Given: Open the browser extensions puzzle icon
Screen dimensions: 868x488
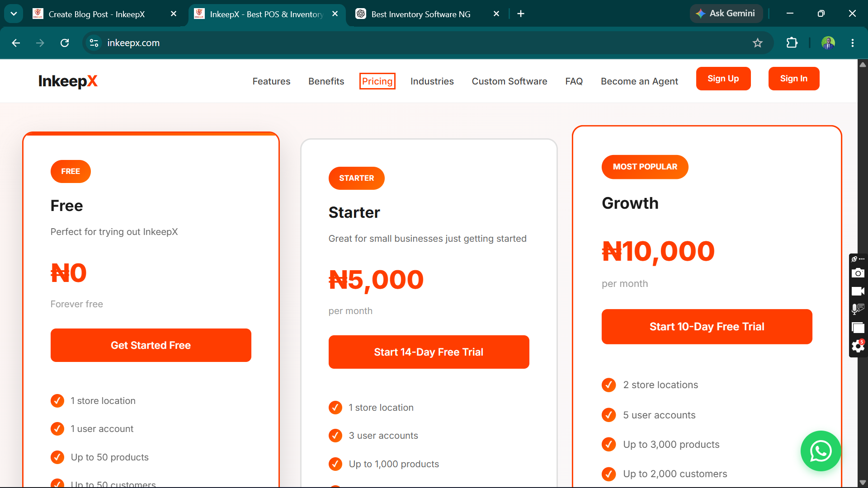Looking at the screenshot, I should pyautogui.click(x=792, y=43).
